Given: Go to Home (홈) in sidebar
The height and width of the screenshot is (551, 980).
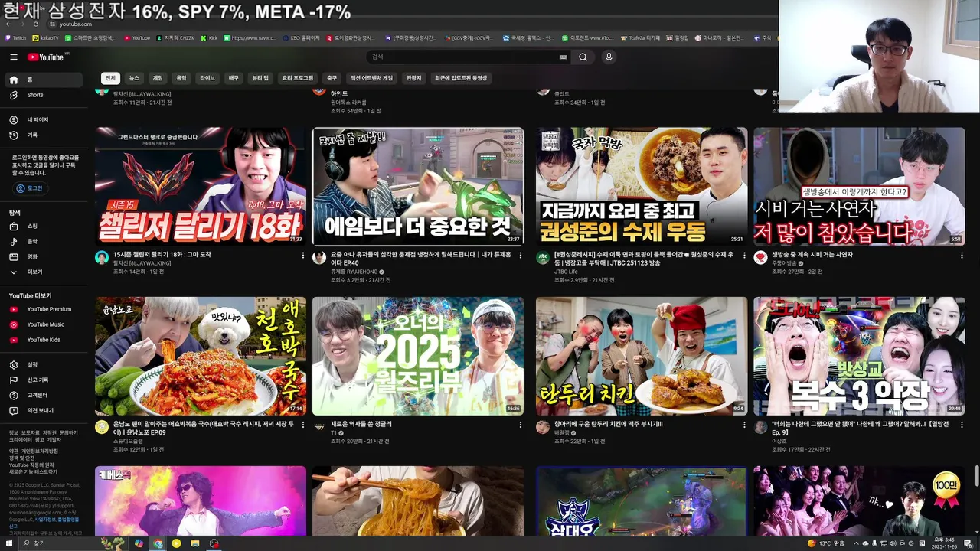Looking at the screenshot, I should tap(44, 80).
